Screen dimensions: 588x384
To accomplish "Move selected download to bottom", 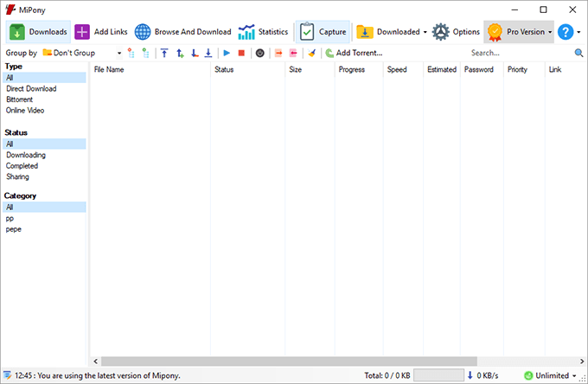I will tap(208, 53).
